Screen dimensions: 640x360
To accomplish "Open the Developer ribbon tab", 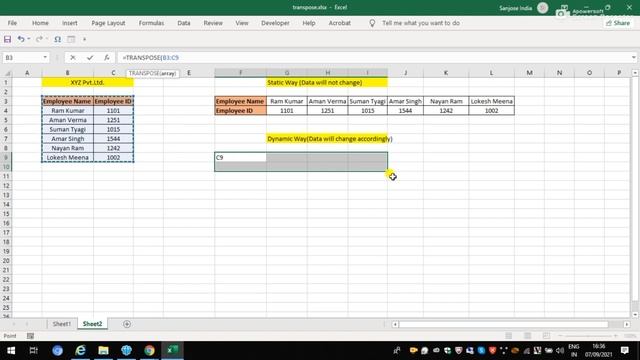I will [x=275, y=23].
